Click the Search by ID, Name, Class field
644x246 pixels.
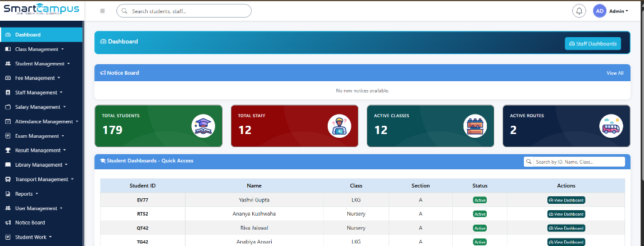tap(579, 162)
